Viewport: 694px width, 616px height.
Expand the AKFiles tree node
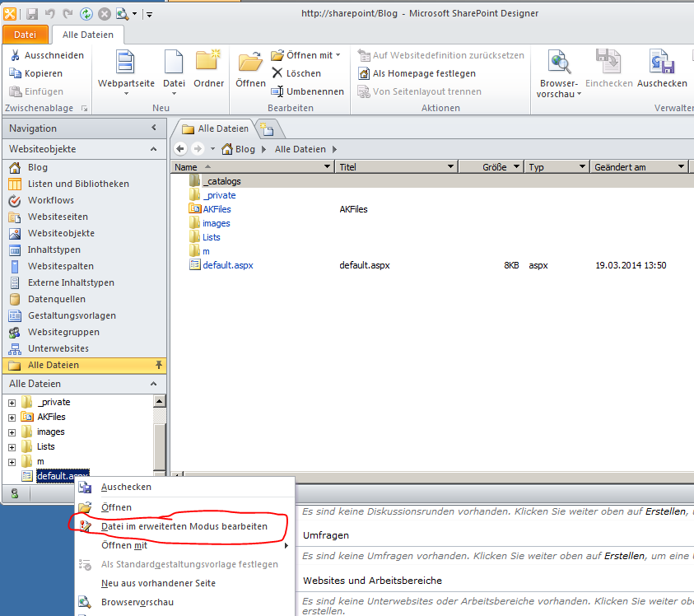click(x=12, y=418)
